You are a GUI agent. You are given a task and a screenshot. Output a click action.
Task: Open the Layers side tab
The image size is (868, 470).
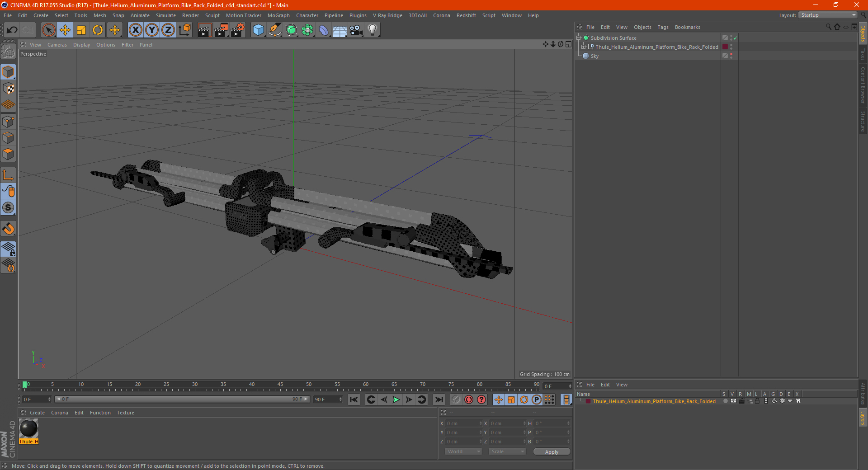(x=863, y=418)
